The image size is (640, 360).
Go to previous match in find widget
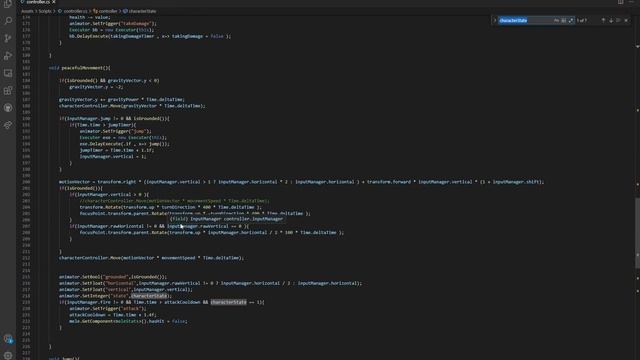click(x=603, y=20)
